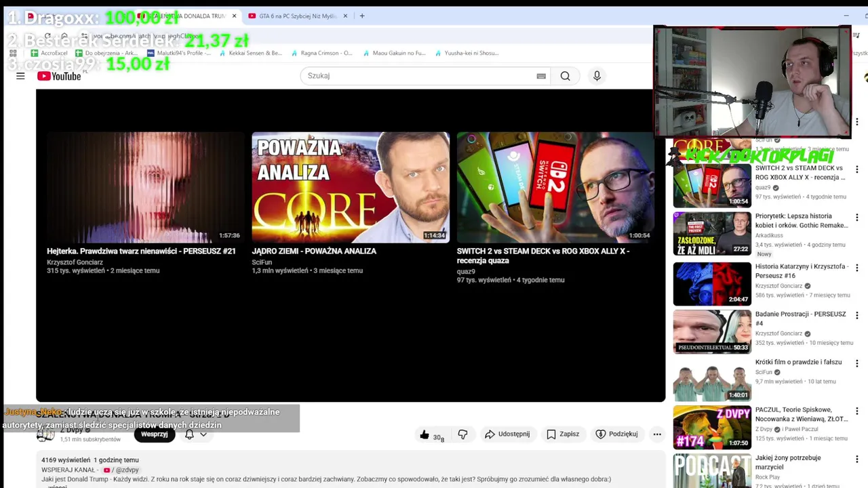Open options menu for Priorytetk sidebar video
868x488 pixels.
(856, 218)
